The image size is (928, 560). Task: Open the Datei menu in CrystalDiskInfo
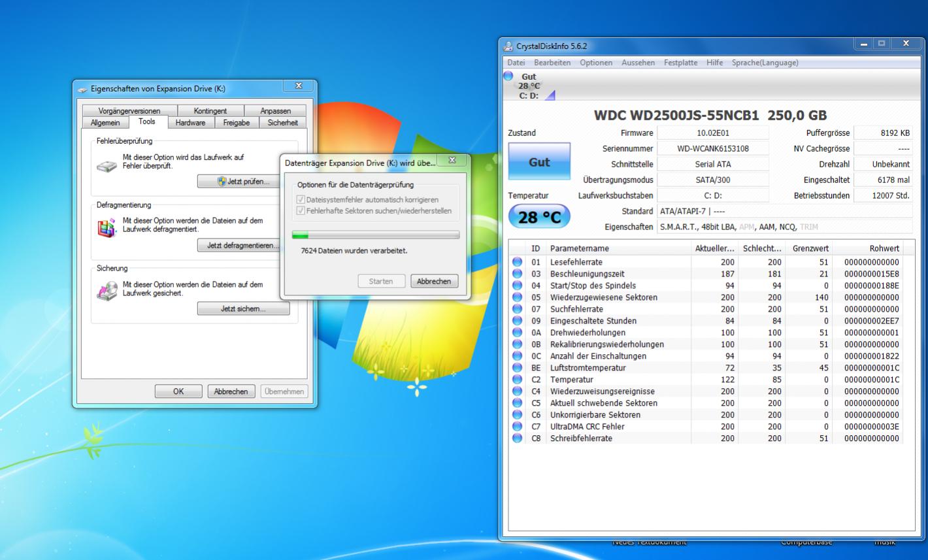[516, 63]
